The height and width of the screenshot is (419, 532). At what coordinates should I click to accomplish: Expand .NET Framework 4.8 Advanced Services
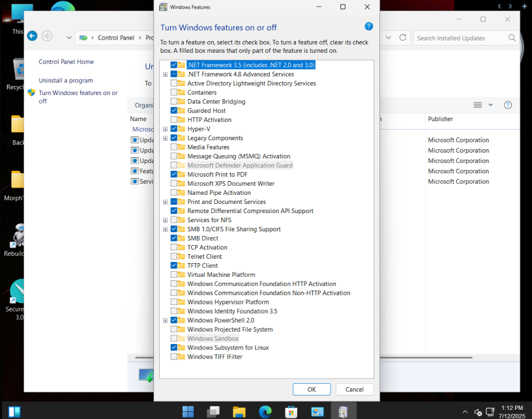click(165, 74)
